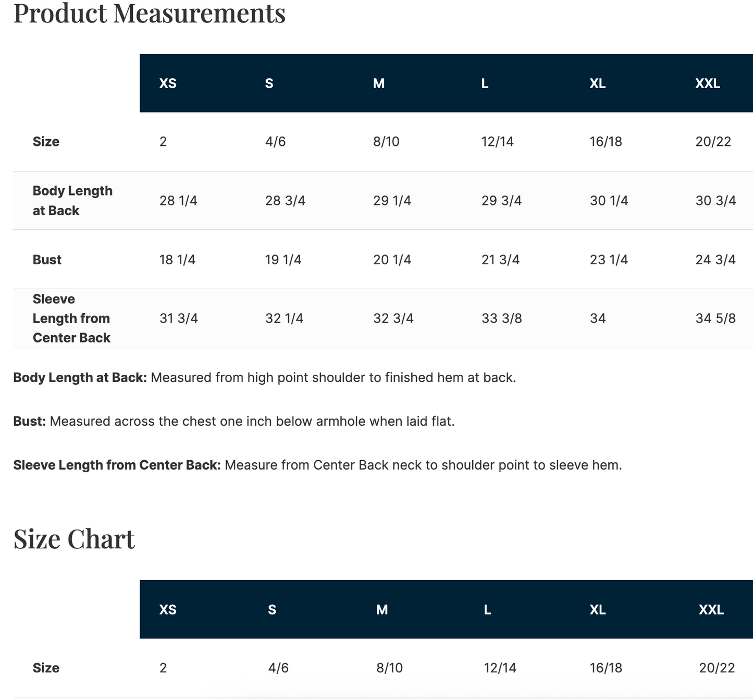
Task: Click the 20 1/4 bust measurement
Action: point(392,260)
